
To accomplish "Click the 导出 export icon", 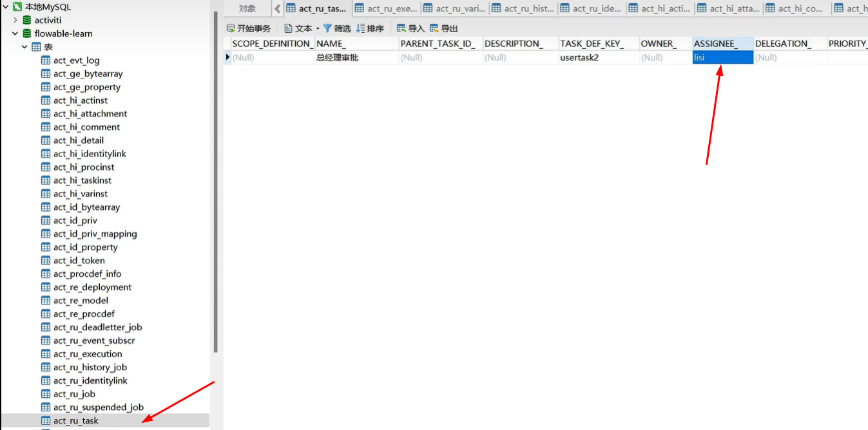I will point(434,28).
